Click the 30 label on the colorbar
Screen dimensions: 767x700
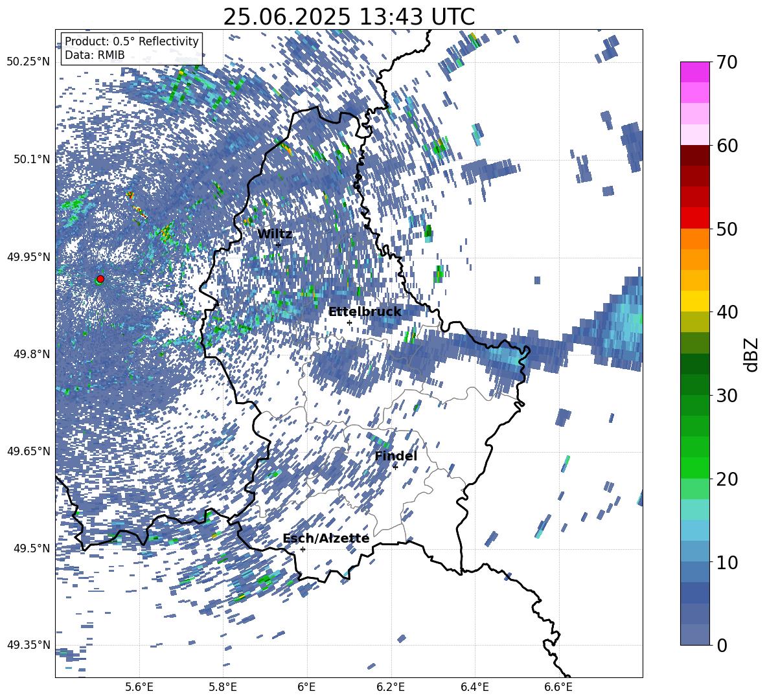(x=727, y=395)
